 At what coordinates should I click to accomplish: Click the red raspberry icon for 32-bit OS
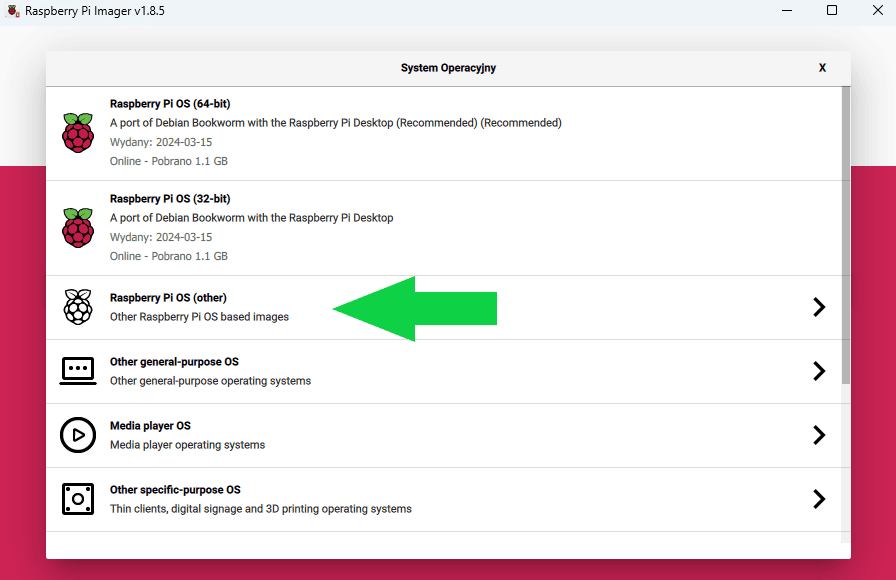tap(78, 227)
